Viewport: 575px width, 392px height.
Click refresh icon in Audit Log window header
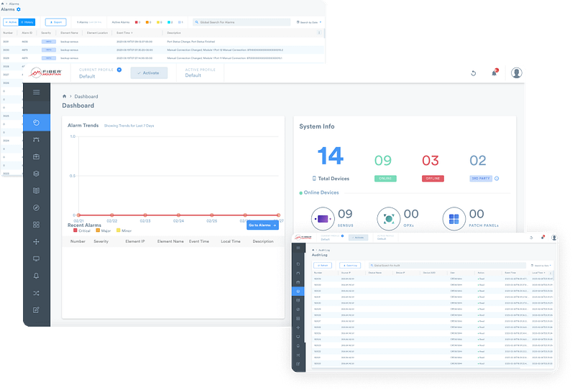(x=531, y=238)
